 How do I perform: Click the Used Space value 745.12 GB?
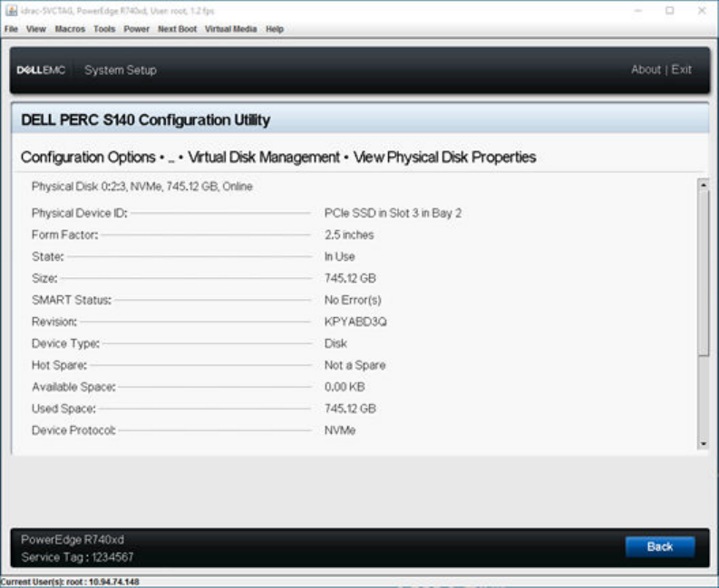pyautogui.click(x=350, y=409)
